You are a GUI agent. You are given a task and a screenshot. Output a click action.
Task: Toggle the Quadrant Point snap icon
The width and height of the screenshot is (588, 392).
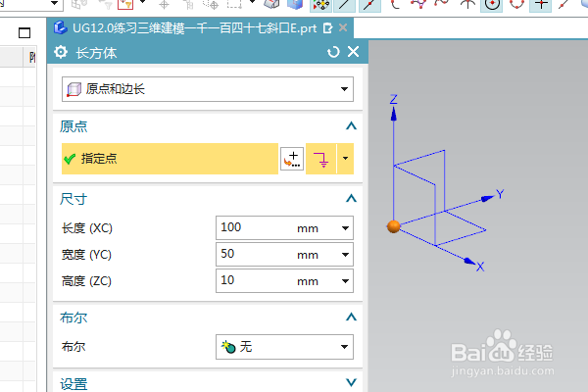point(517,5)
